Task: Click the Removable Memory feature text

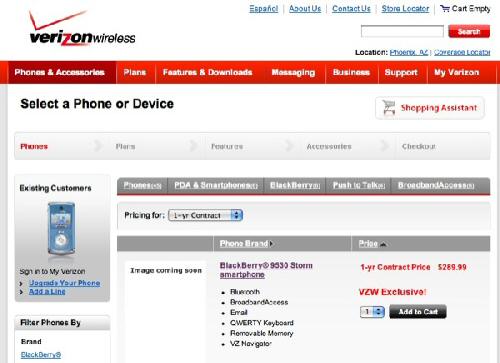Action: pyautogui.click(x=262, y=333)
